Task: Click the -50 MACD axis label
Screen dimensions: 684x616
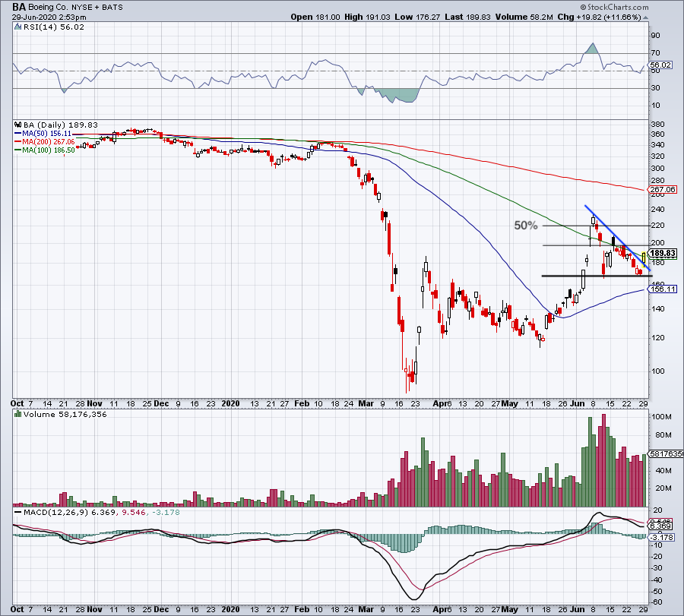Action: pos(656,592)
